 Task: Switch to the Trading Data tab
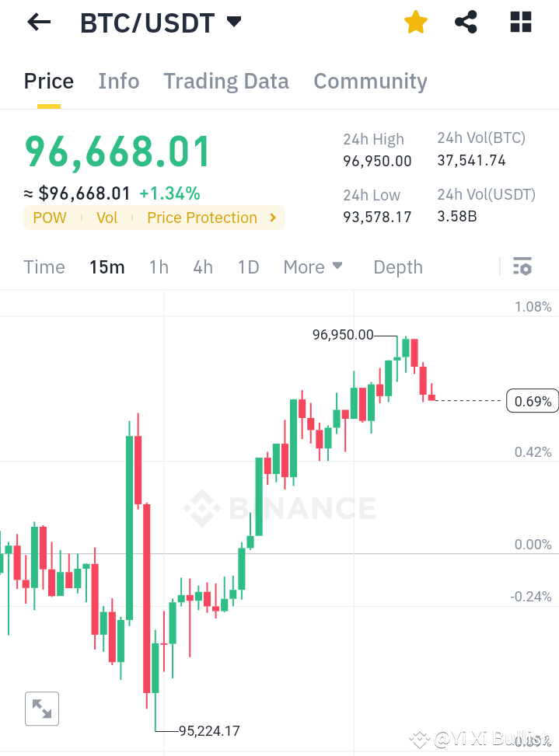tap(225, 81)
